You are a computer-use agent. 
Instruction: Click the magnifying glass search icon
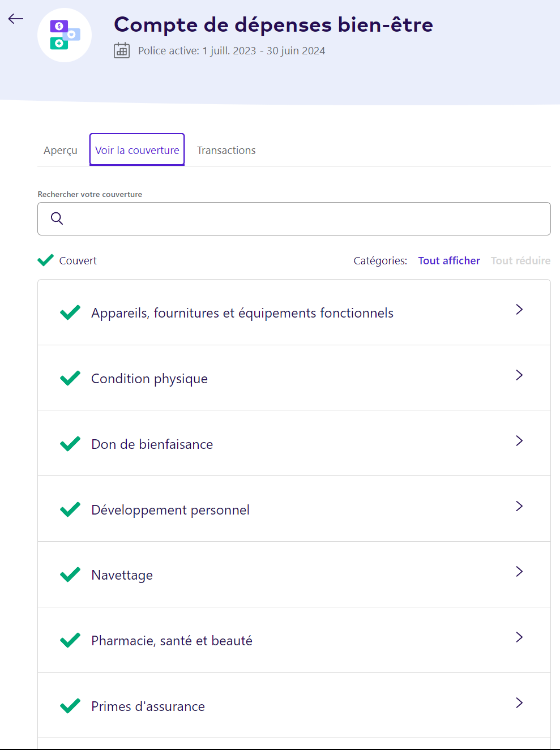(x=57, y=218)
